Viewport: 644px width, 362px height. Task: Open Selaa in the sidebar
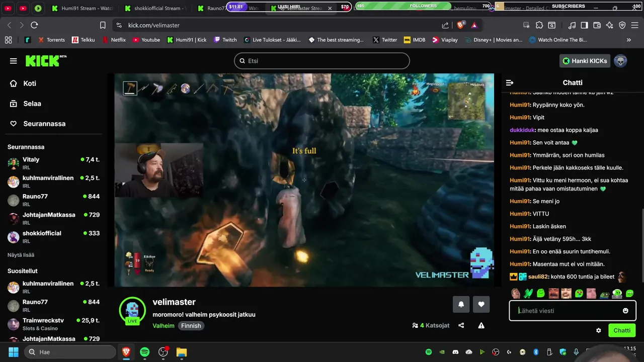click(32, 104)
